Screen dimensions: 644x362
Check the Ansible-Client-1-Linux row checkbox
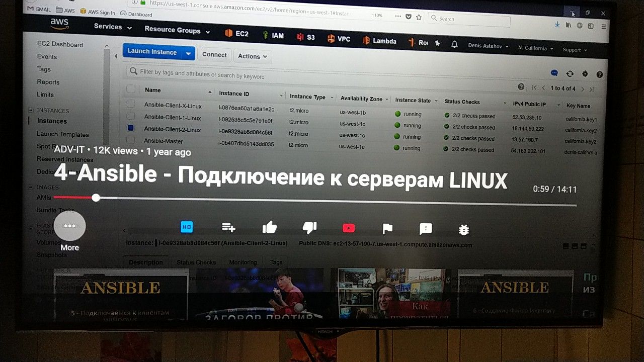tap(131, 116)
